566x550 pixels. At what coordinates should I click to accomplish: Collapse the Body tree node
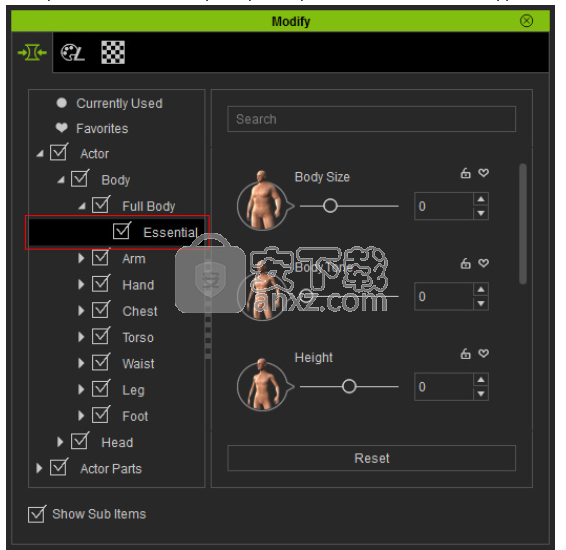61,180
